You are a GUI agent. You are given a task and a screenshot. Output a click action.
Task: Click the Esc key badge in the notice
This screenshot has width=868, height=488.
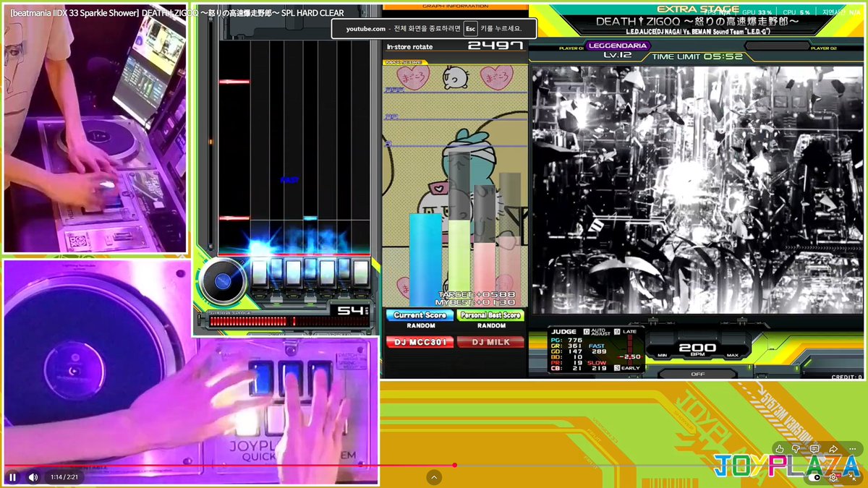coord(470,28)
